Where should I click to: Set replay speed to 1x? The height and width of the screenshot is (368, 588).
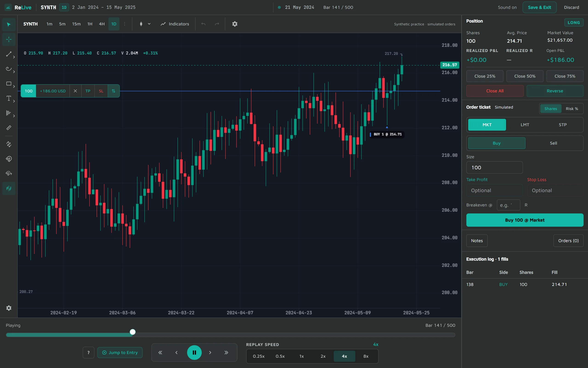coord(302,356)
